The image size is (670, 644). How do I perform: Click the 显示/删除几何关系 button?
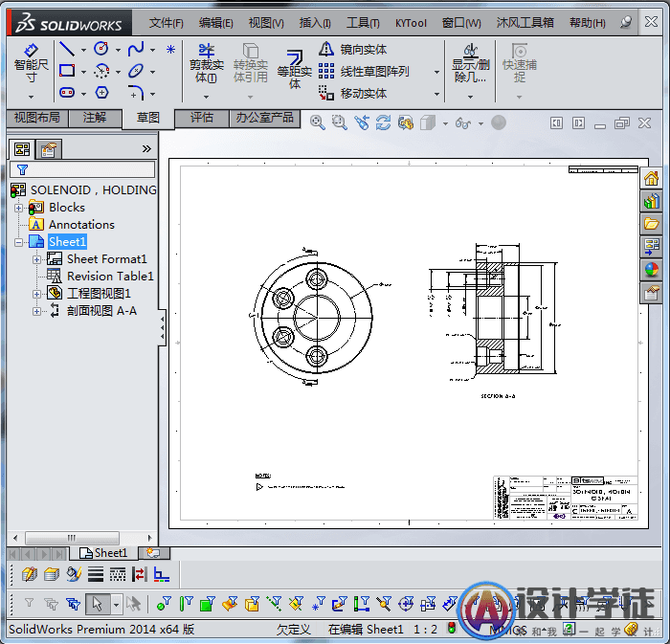[x=471, y=64]
